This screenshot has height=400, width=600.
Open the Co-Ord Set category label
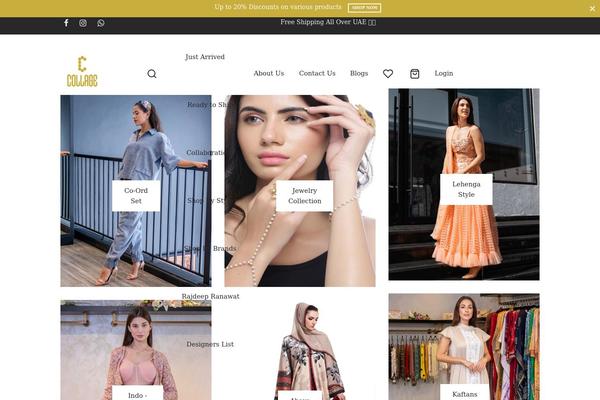click(x=136, y=196)
